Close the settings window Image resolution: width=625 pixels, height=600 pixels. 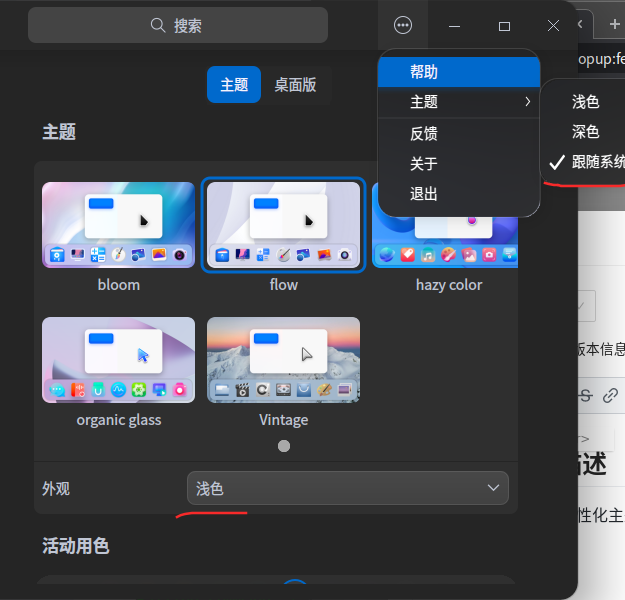tap(553, 26)
